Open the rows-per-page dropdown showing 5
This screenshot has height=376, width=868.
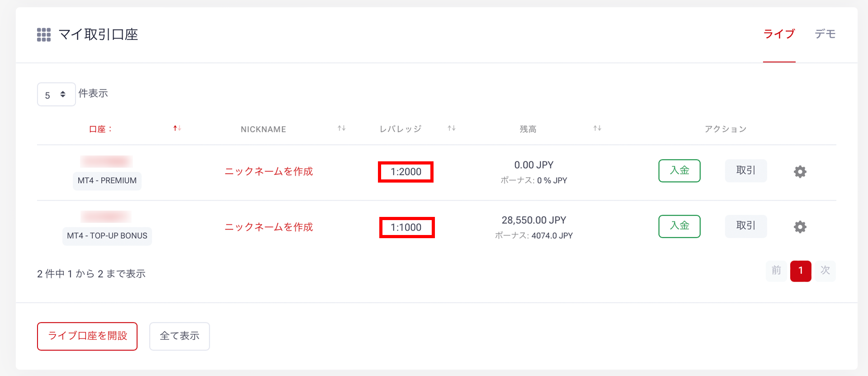pyautogui.click(x=56, y=94)
